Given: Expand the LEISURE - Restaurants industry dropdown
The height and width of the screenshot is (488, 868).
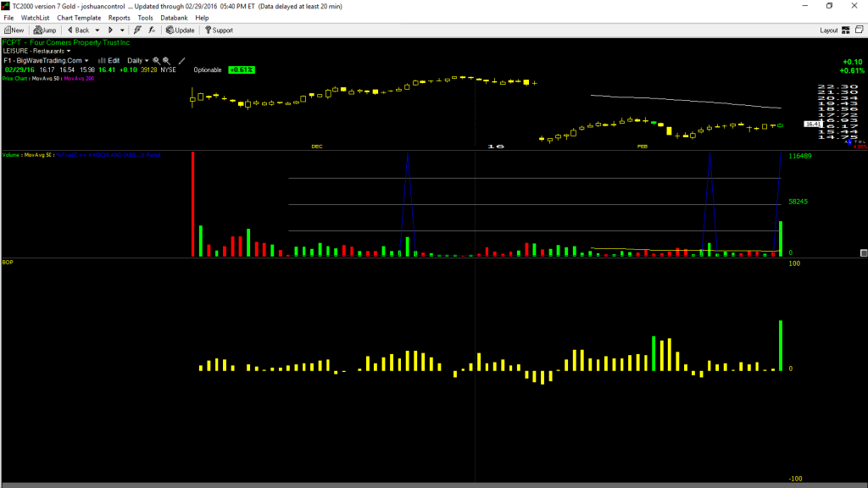Looking at the screenshot, I should coord(36,51).
